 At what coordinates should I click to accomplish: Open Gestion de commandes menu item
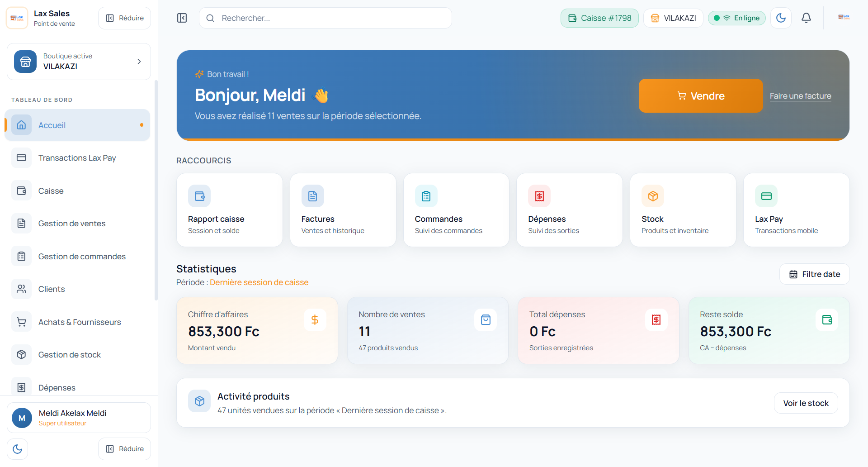point(77,257)
